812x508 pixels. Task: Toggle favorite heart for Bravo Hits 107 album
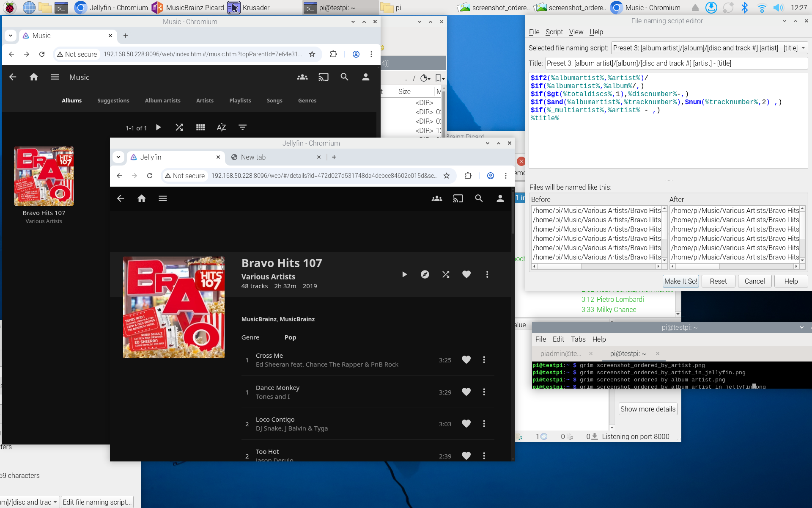[466, 274]
